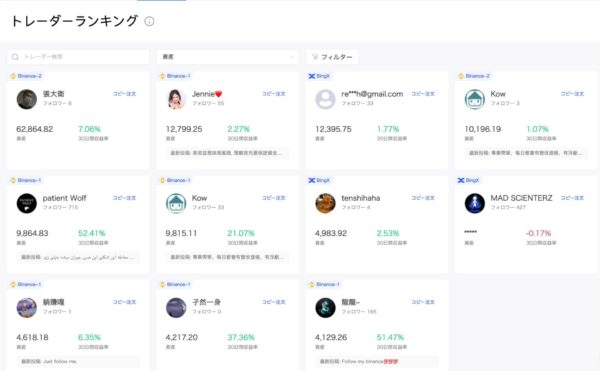This screenshot has width=600, height=371.
Task: Copy trade link on Jennie card
Action: point(274,94)
